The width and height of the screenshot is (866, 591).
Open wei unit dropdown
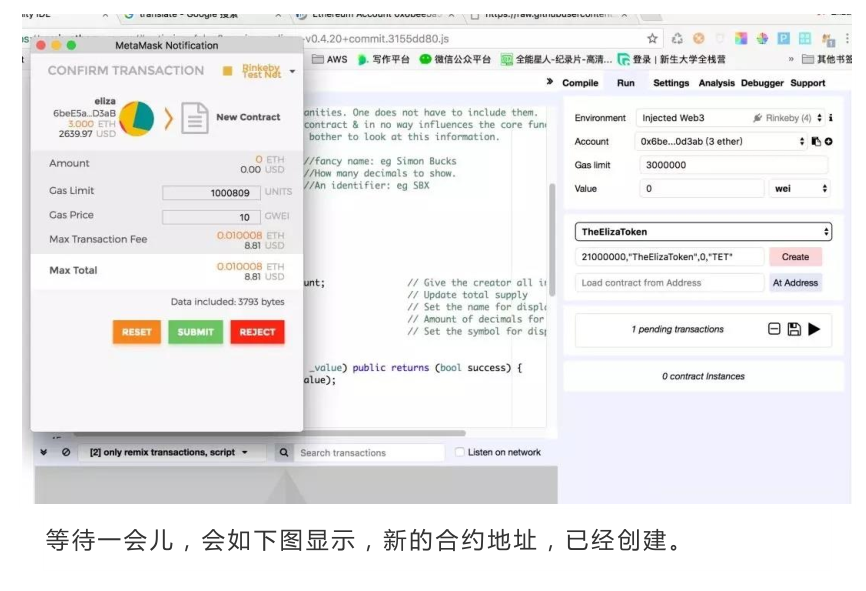[799, 188]
